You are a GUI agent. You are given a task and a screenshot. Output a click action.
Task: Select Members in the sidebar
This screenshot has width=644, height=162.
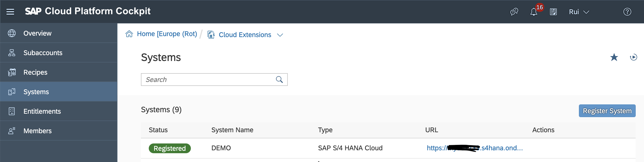[x=37, y=131]
